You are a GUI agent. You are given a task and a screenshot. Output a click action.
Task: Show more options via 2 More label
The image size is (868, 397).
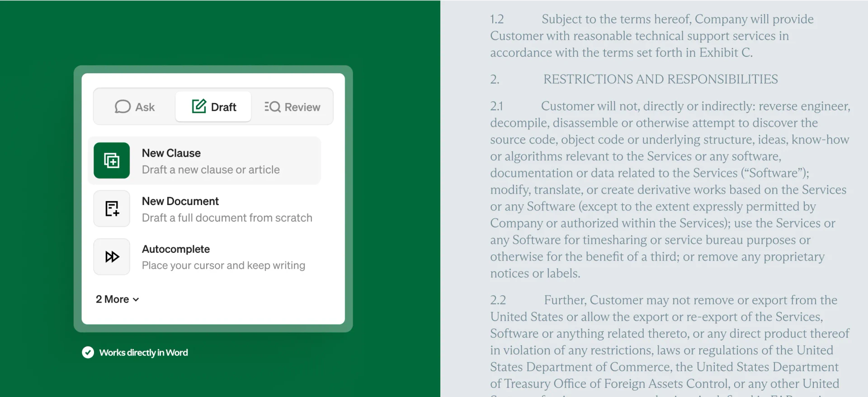tap(112, 299)
